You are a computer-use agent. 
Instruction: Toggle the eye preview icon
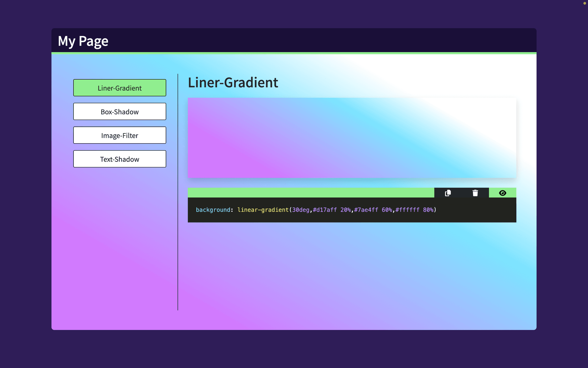tap(502, 193)
